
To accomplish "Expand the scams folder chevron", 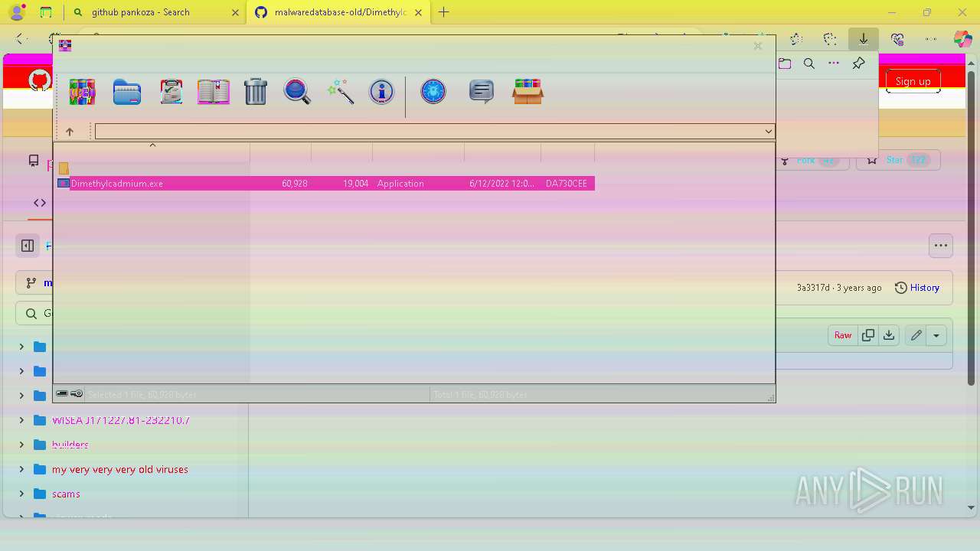I will pyautogui.click(x=21, y=494).
